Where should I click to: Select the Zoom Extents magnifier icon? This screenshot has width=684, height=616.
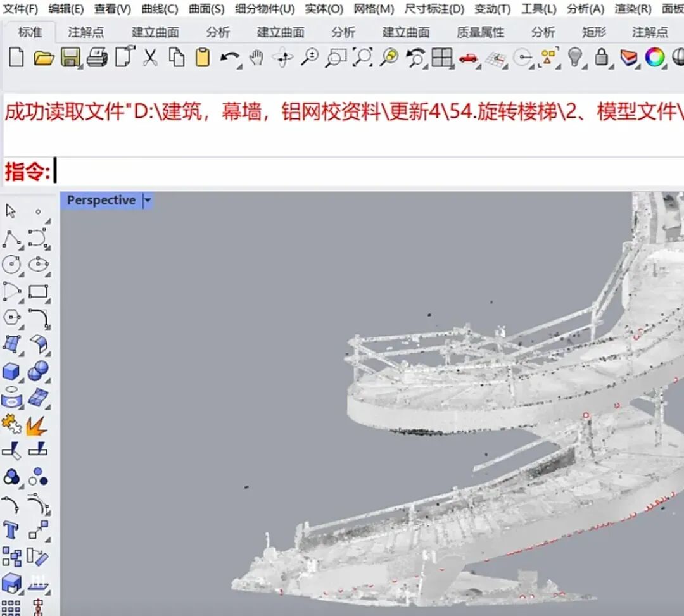363,58
